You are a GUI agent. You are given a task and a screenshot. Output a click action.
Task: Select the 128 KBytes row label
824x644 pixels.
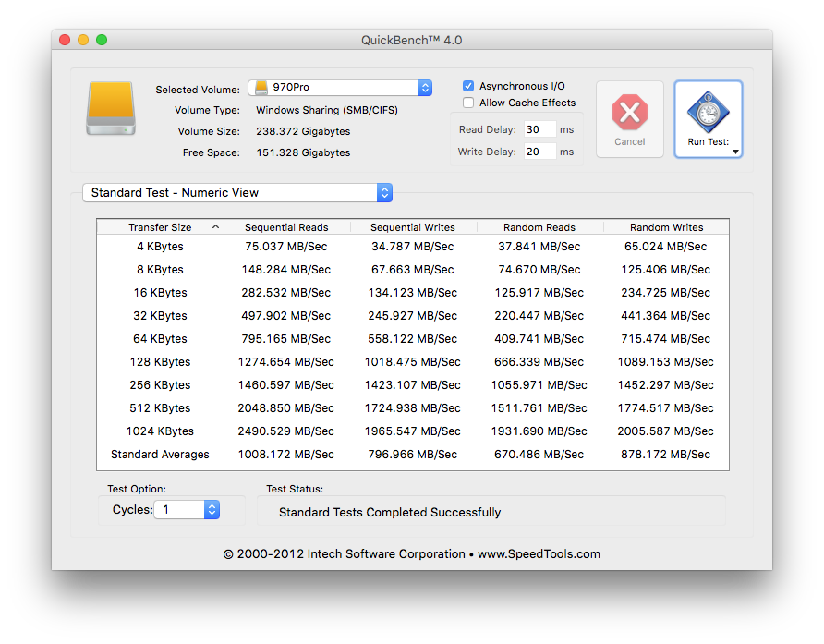pos(161,361)
